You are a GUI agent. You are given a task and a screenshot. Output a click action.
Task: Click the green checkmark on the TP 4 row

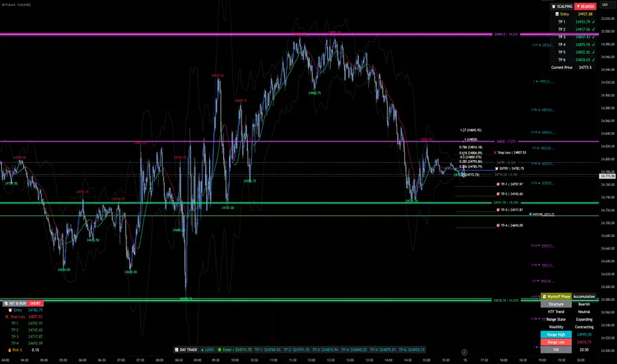tap(593, 44)
